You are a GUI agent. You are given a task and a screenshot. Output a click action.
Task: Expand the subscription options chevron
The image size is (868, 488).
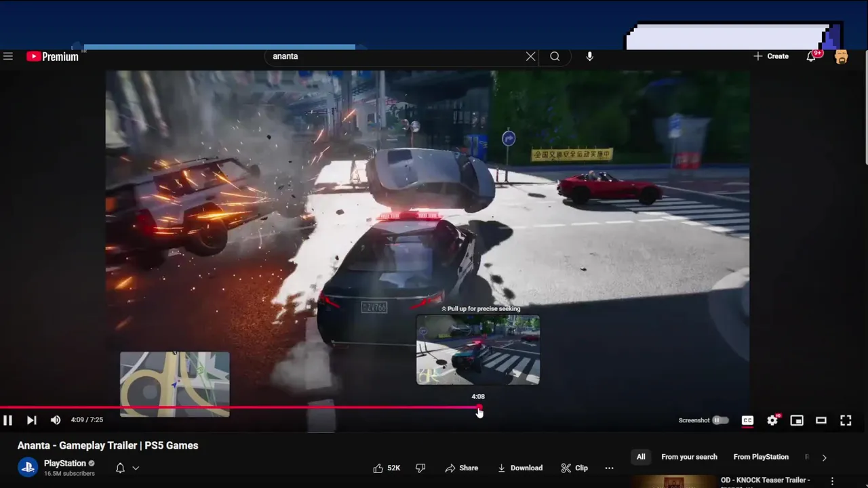pos(136,468)
